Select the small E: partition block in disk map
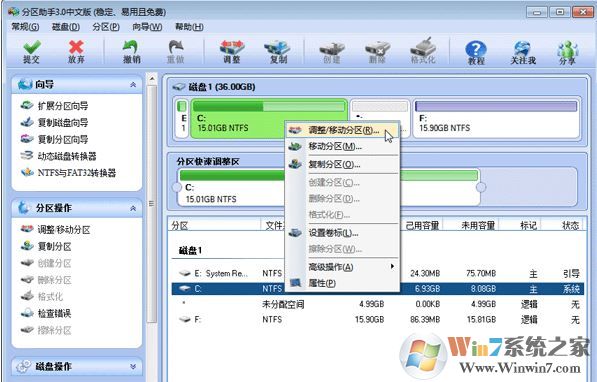Viewport: 597px width, 382px height. [183, 118]
